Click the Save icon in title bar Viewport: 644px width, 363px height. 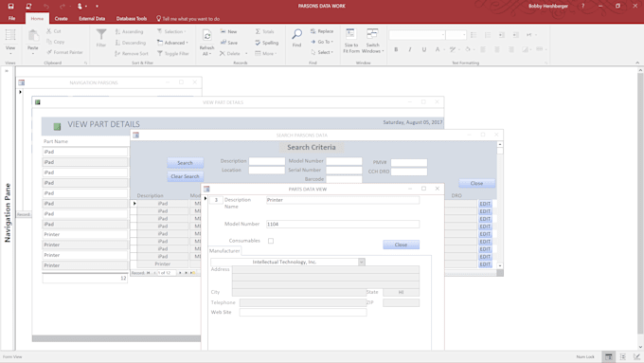[10, 7]
